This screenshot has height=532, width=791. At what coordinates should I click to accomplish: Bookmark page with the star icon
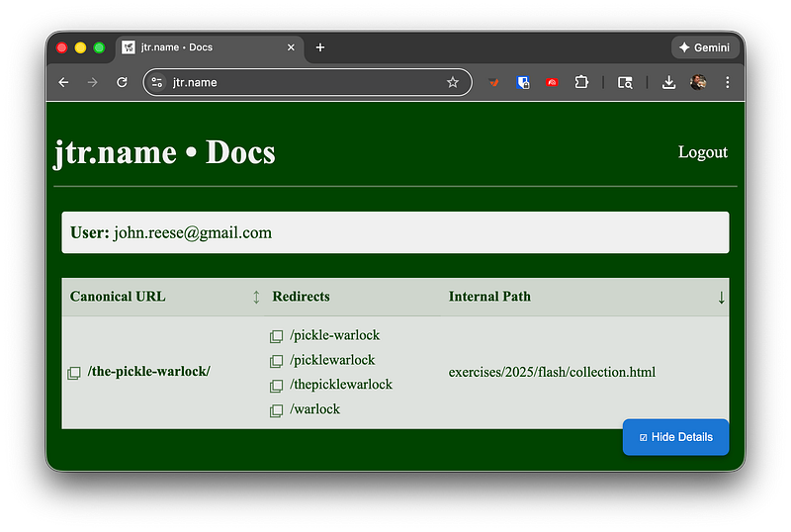click(453, 83)
